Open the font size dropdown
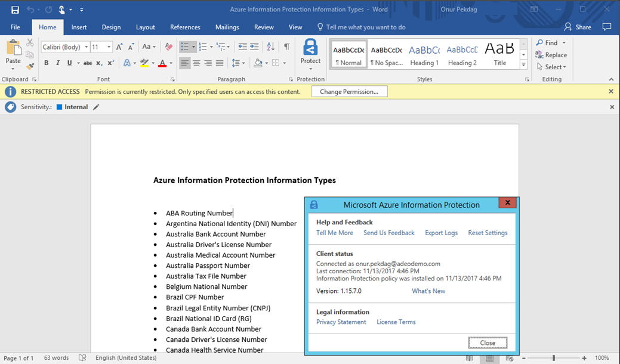 [x=109, y=47]
